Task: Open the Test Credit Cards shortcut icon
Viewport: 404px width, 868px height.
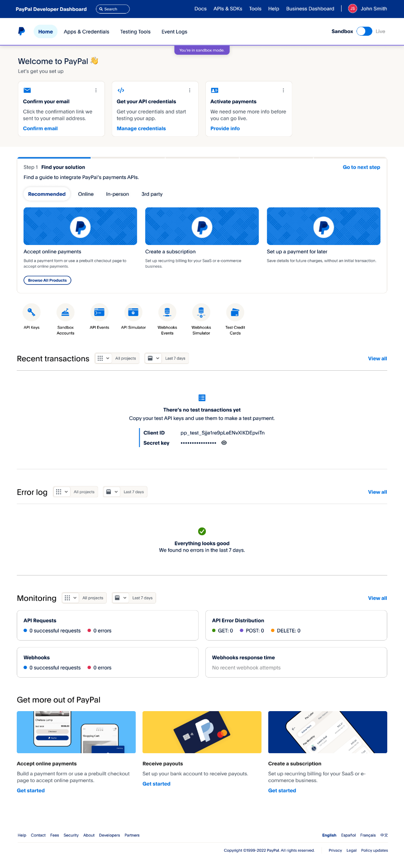Action: (x=235, y=312)
